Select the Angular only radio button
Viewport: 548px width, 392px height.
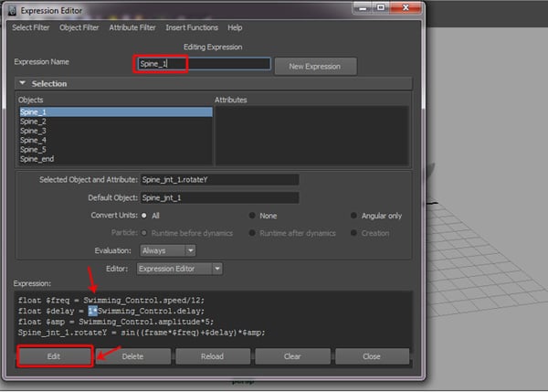pos(354,216)
